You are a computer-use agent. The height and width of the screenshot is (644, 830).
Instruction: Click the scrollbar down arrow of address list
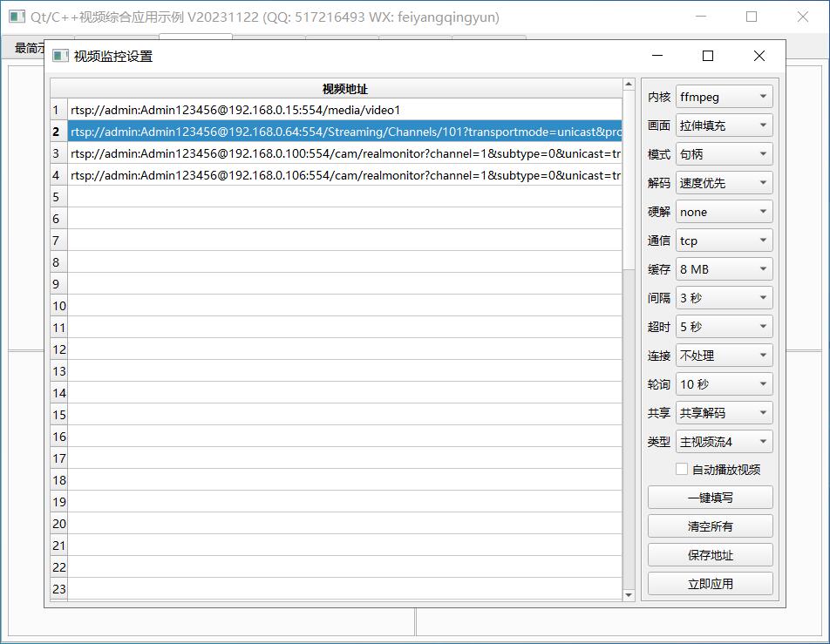[629, 594]
